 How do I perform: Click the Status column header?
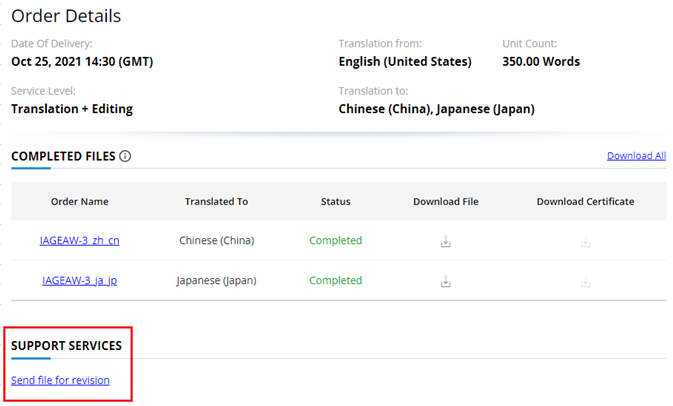(335, 201)
